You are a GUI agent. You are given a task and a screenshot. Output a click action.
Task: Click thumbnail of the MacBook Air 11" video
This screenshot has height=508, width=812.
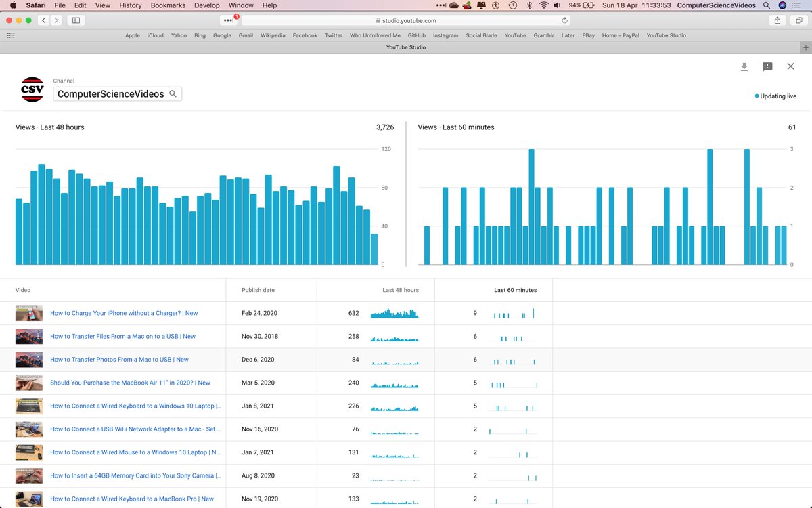[29, 383]
